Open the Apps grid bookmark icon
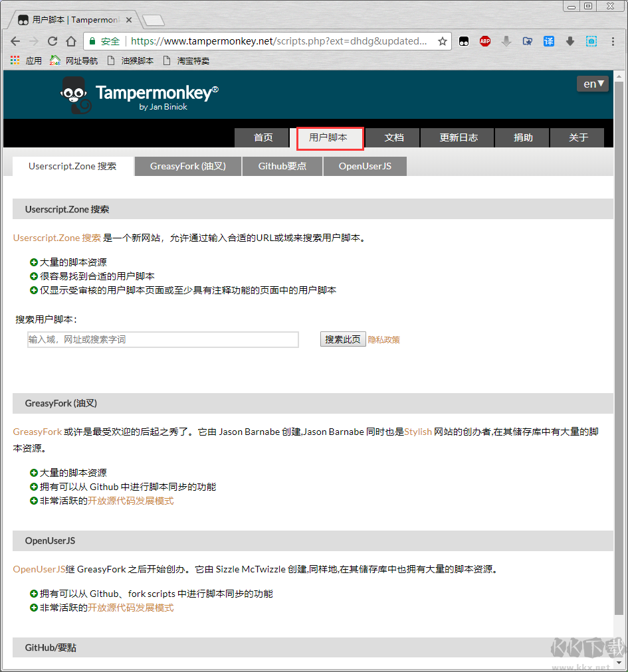Viewport: 628px width, 672px height. [x=15, y=60]
